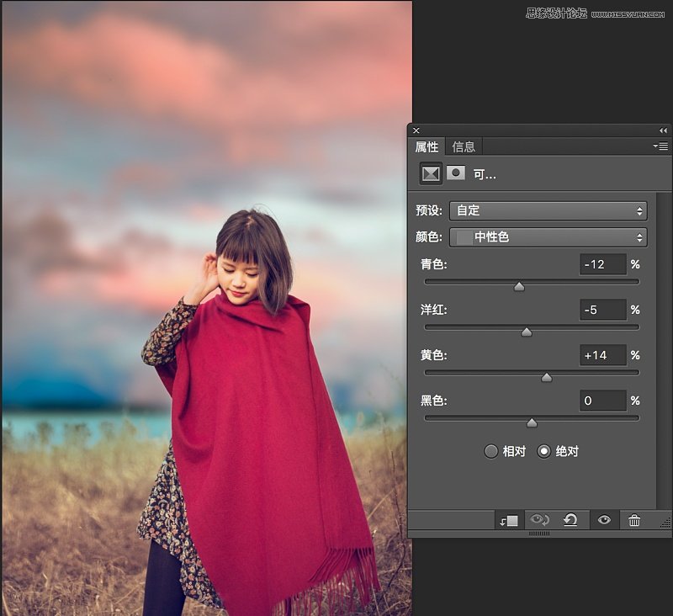
Task: Click the 黑色 slider handle
Action: tap(532, 423)
